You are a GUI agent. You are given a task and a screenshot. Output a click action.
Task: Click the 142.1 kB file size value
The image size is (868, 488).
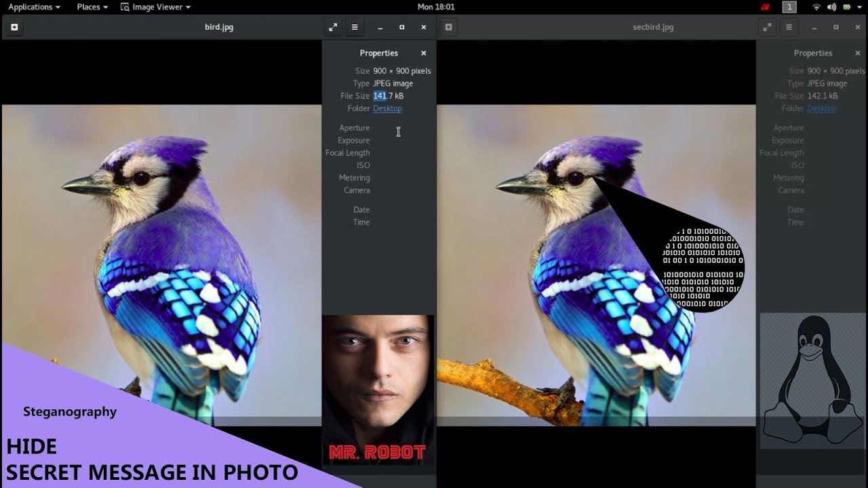(x=823, y=96)
